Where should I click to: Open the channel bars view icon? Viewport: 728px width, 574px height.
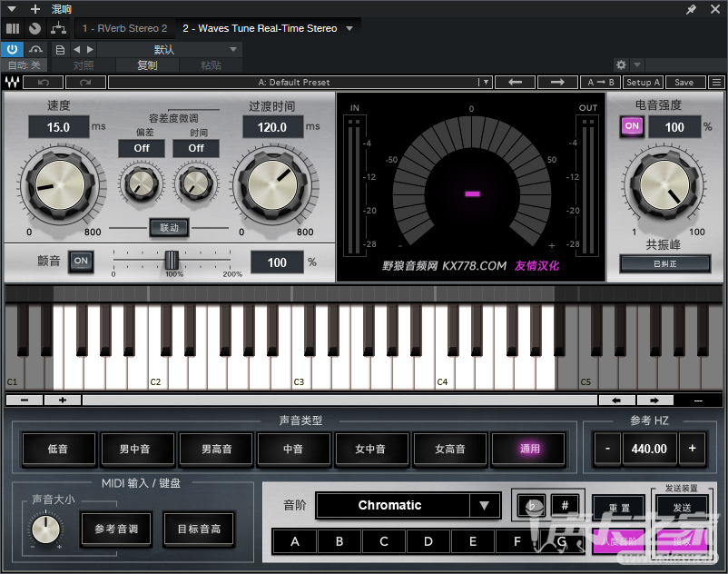[x=13, y=29]
